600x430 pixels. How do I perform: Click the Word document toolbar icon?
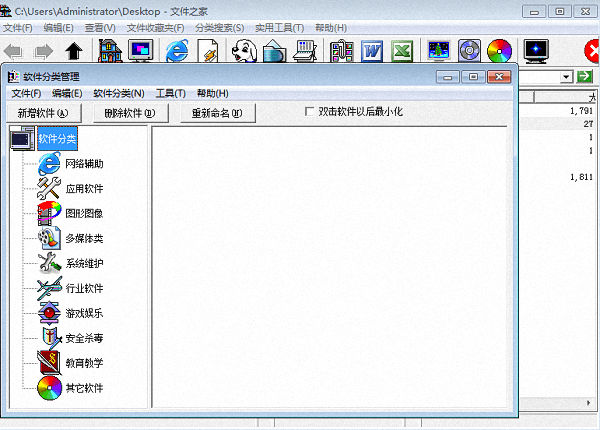pos(374,50)
